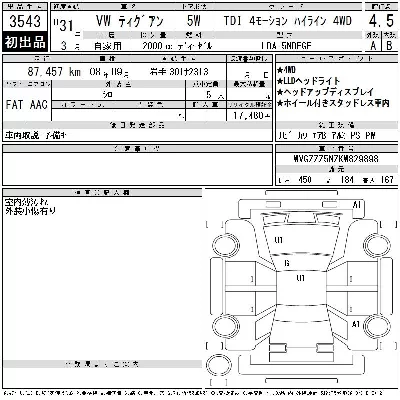This screenshot has width=400, height=400.
Task: Click the FAT AAC transmission cell
Action: point(27,105)
